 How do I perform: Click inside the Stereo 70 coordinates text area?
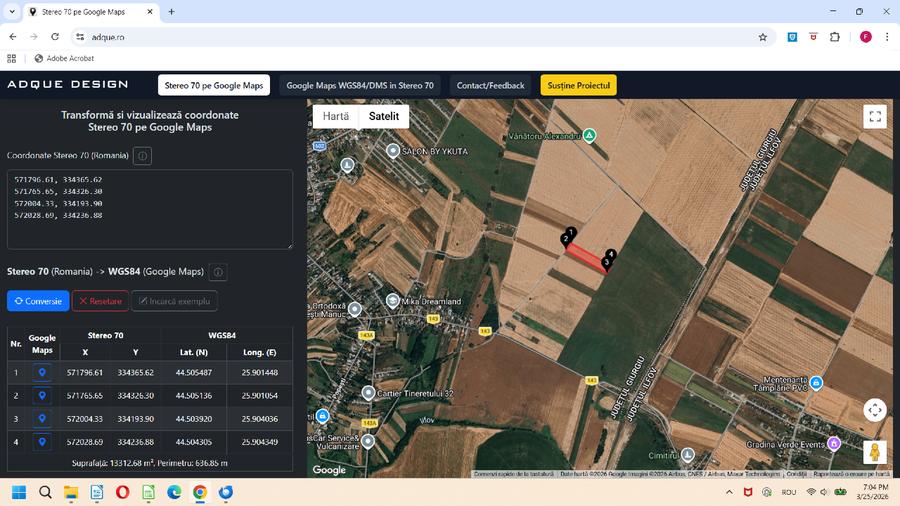(x=150, y=209)
